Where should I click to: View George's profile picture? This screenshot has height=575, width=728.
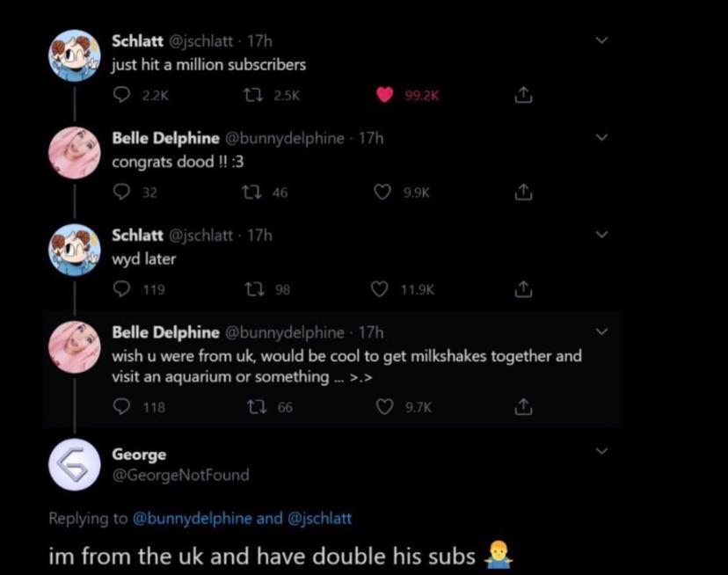pyautogui.click(x=74, y=463)
